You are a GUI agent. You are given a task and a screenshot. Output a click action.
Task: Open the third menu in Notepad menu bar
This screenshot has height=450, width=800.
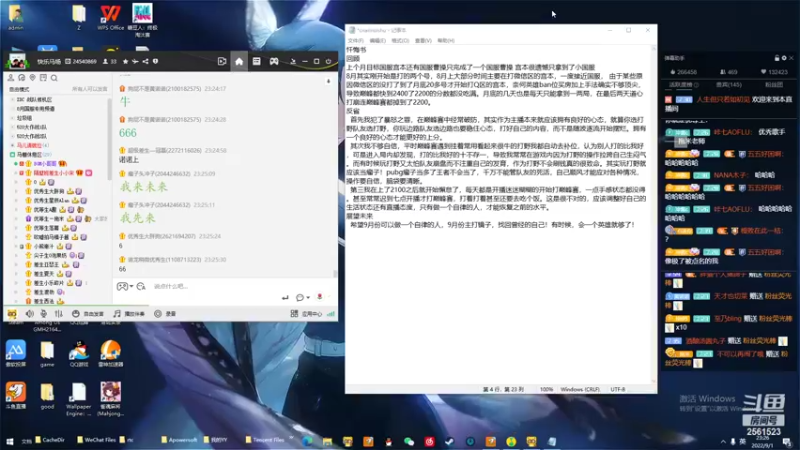point(400,40)
